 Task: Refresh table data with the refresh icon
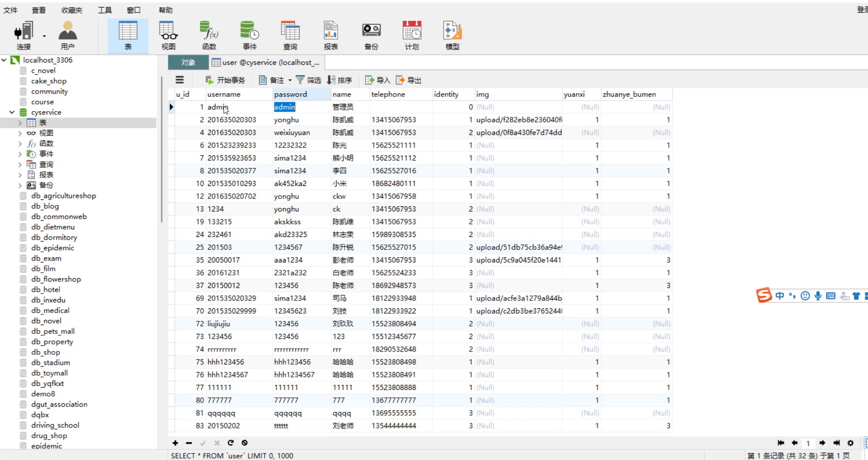tap(230, 443)
